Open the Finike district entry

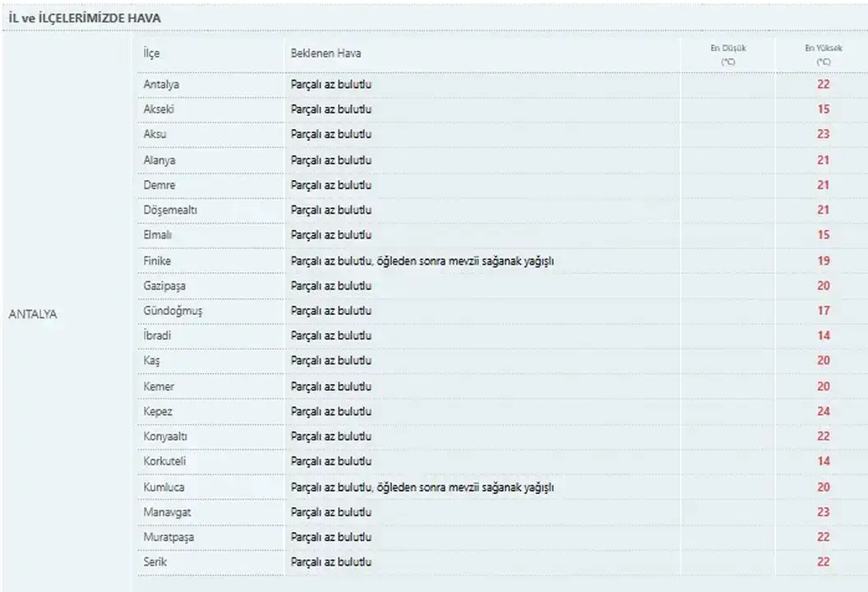[157, 261]
